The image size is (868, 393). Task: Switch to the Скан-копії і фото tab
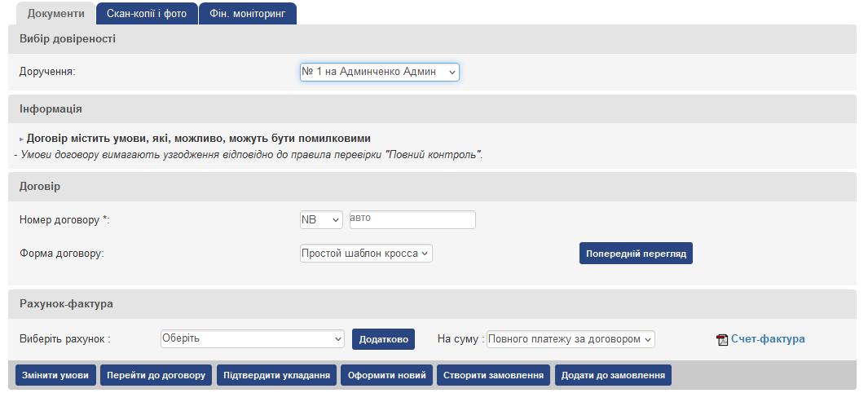pyautogui.click(x=147, y=14)
